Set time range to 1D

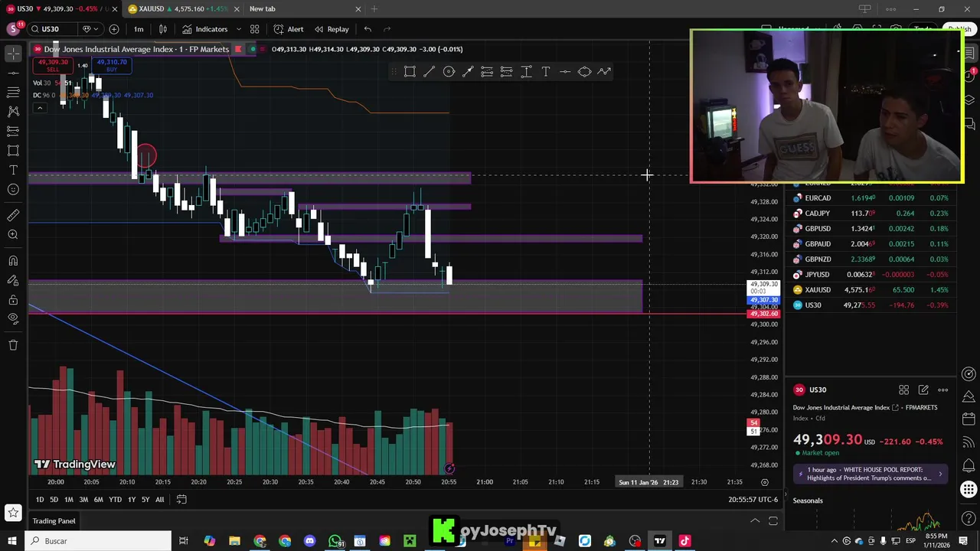[x=40, y=500]
